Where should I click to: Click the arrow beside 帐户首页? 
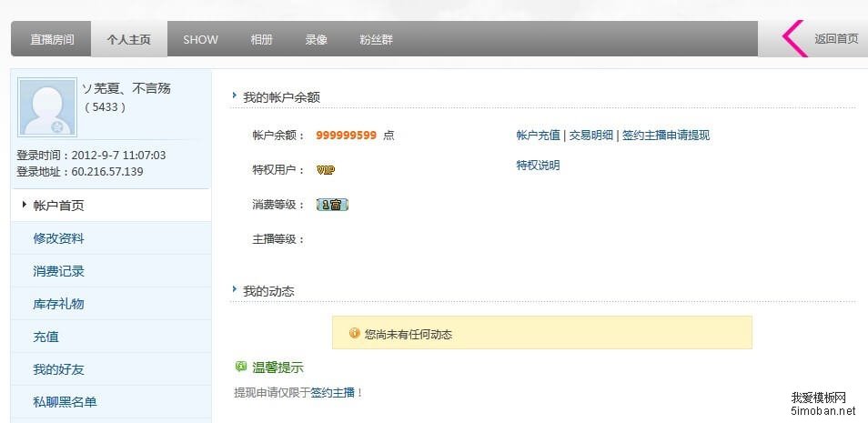point(24,205)
